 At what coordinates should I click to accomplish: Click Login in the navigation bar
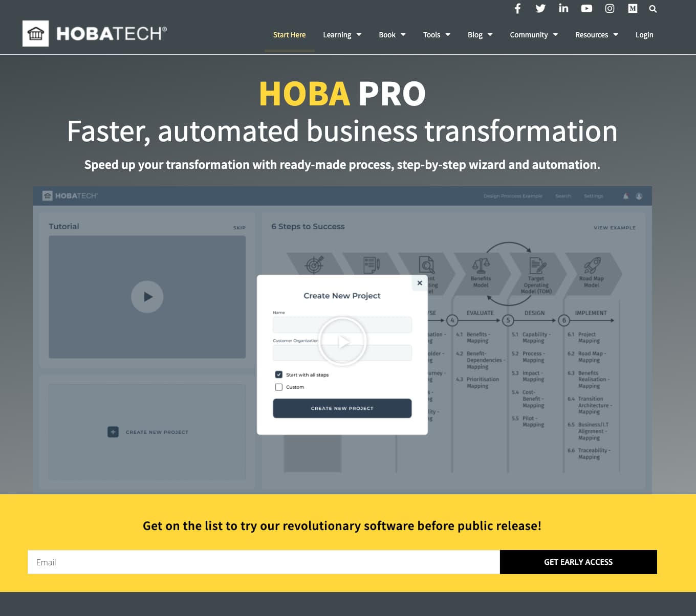[x=644, y=35]
